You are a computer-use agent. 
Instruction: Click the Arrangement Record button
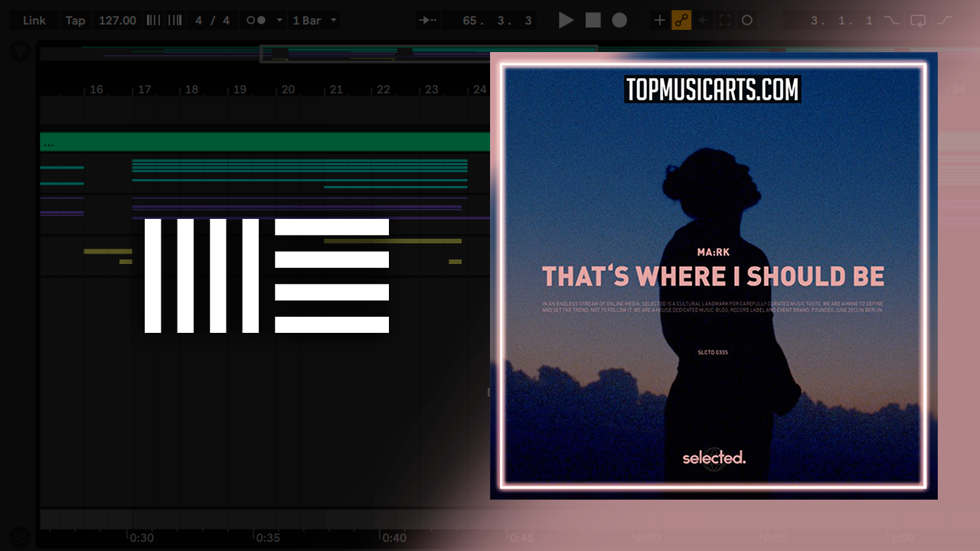click(619, 21)
